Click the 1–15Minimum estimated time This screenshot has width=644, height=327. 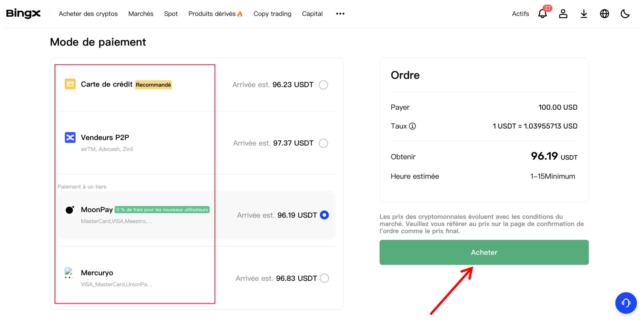[553, 176]
